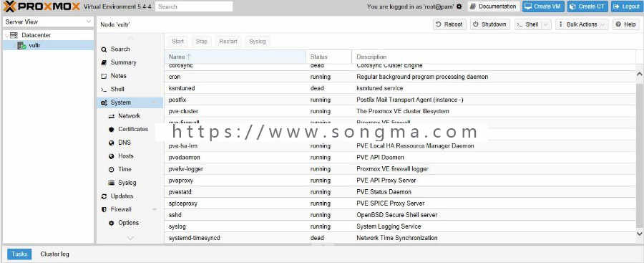Click the Reboot button
This screenshot has height=263, width=644.
[x=450, y=24]
